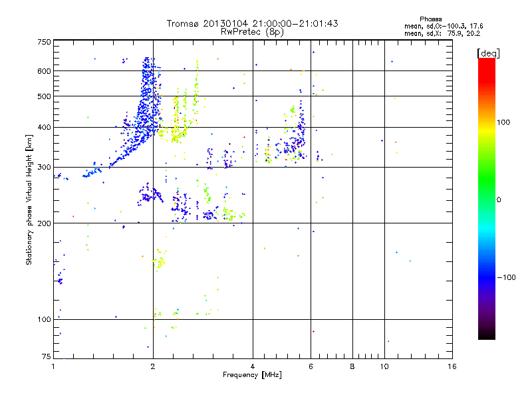
Task: Click the x-axis tick label '10'
Action: coord(384,366)
